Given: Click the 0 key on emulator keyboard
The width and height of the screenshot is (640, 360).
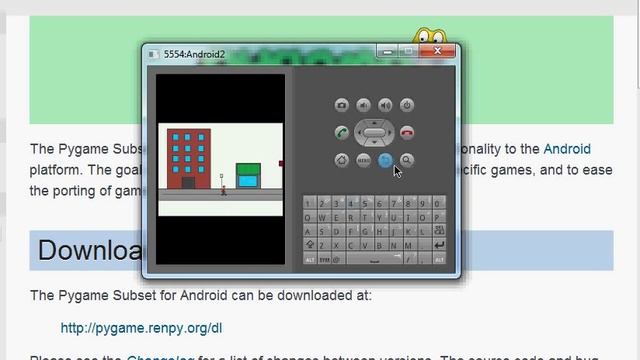Looking at the screenshot, I should tap(439, 203).
